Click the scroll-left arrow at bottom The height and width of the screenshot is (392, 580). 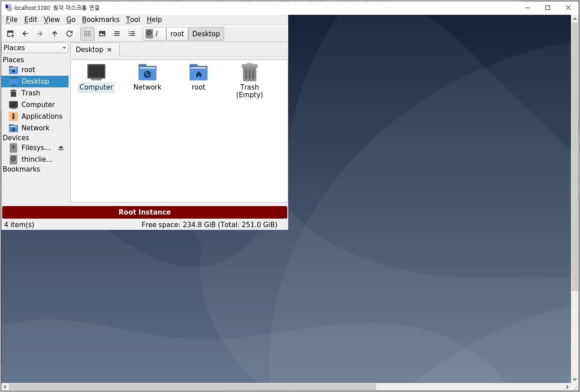click(4, 387)
